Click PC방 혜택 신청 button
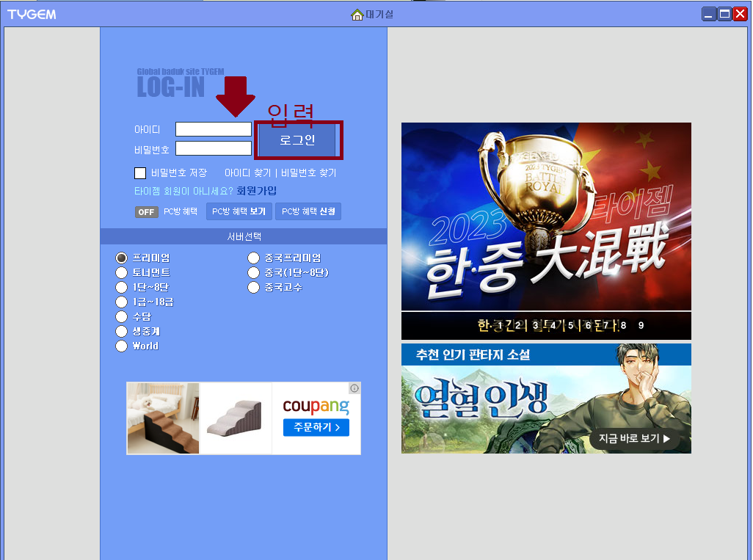The image size is (753, 560). point(308,211)
